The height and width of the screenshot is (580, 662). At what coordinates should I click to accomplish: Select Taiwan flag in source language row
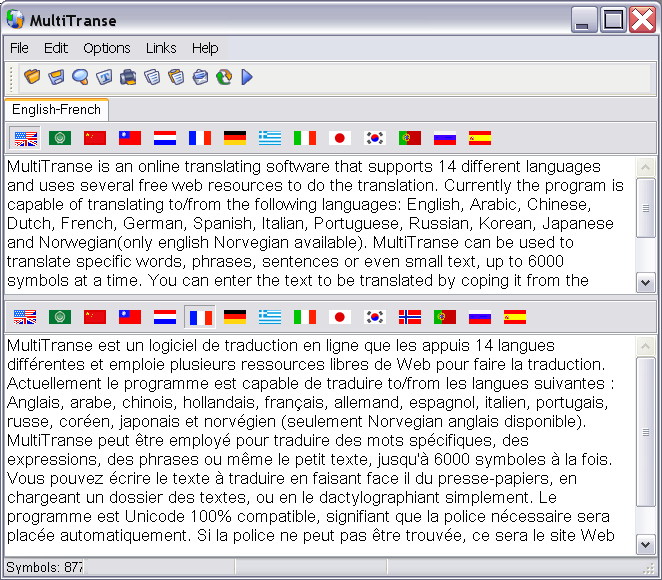[x=130, y=138]
